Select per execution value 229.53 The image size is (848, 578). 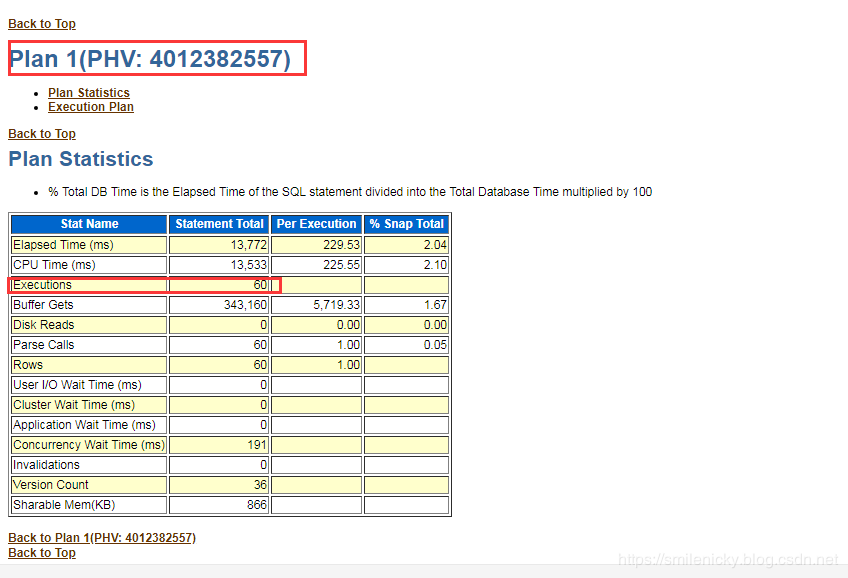[x=341, y=245]
